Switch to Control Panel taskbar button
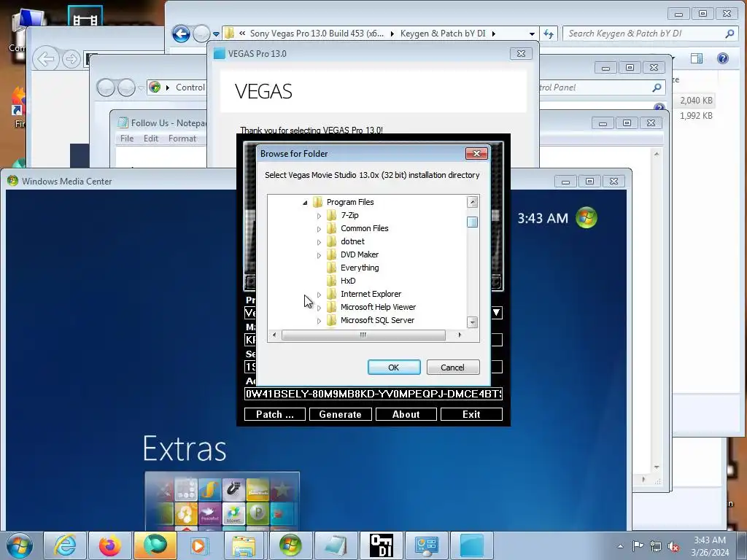747x560 pixels. click(426, 545)
